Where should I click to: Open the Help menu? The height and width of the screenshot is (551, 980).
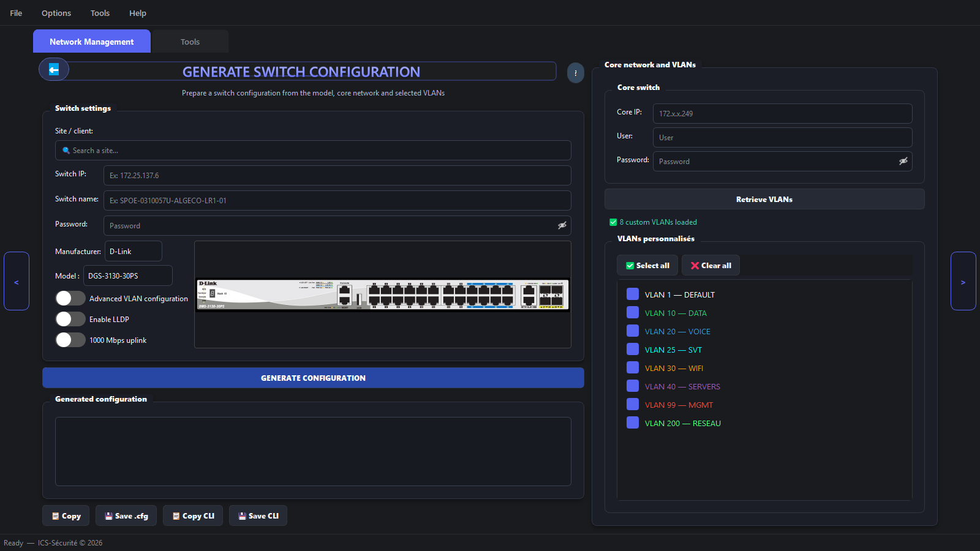[138, 13]
